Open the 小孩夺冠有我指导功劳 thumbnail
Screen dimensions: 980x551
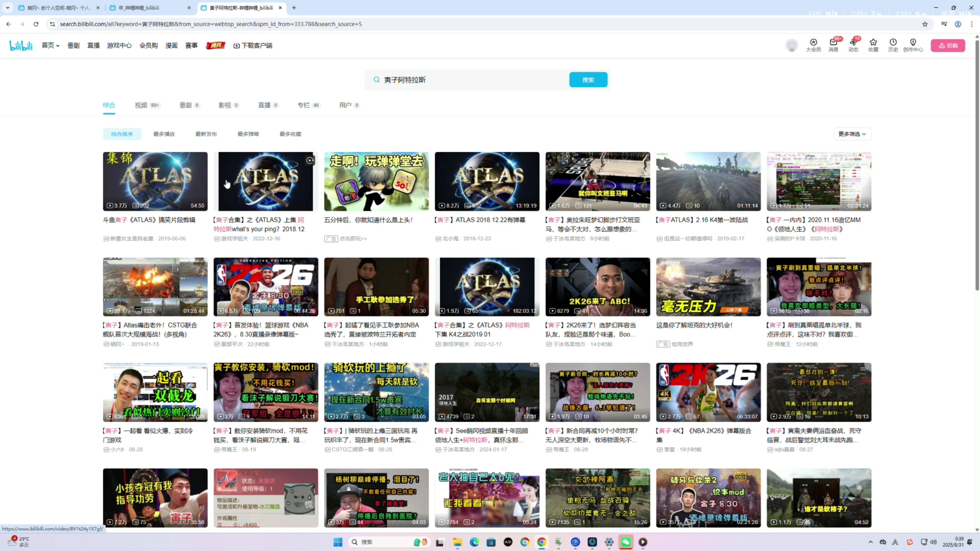[155, 498]
